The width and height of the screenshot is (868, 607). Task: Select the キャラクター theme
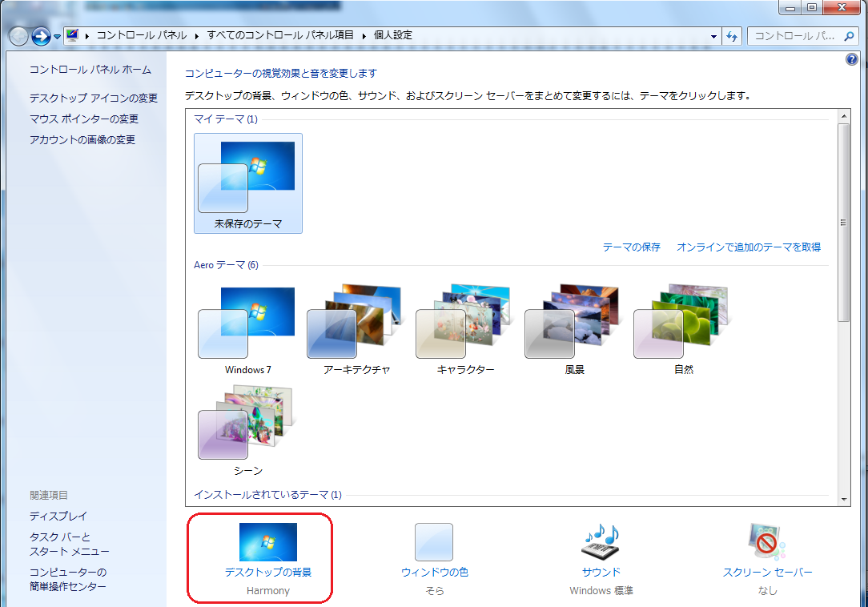click(x=465, y=330)
